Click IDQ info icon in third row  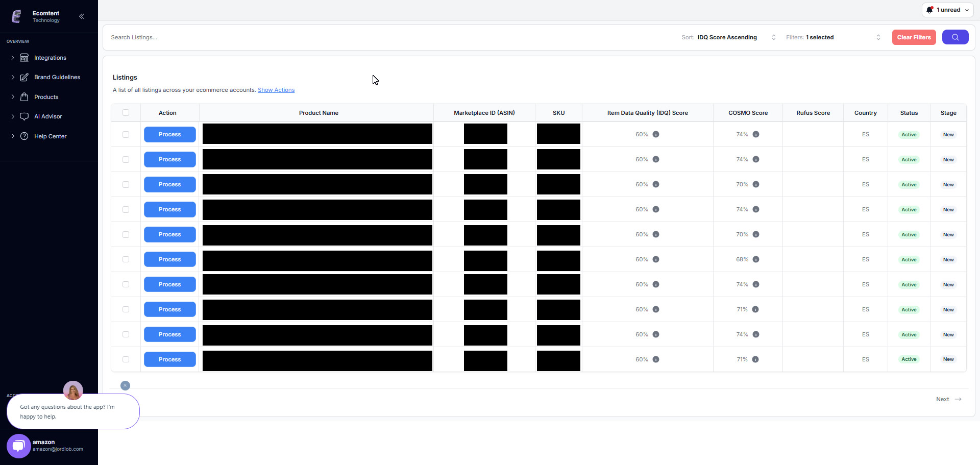tap(656, 184)
